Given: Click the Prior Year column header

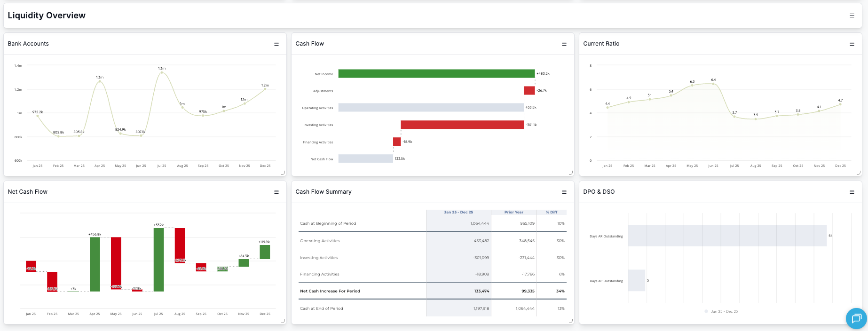Looking at the screenshot, I should click(514, 212).
